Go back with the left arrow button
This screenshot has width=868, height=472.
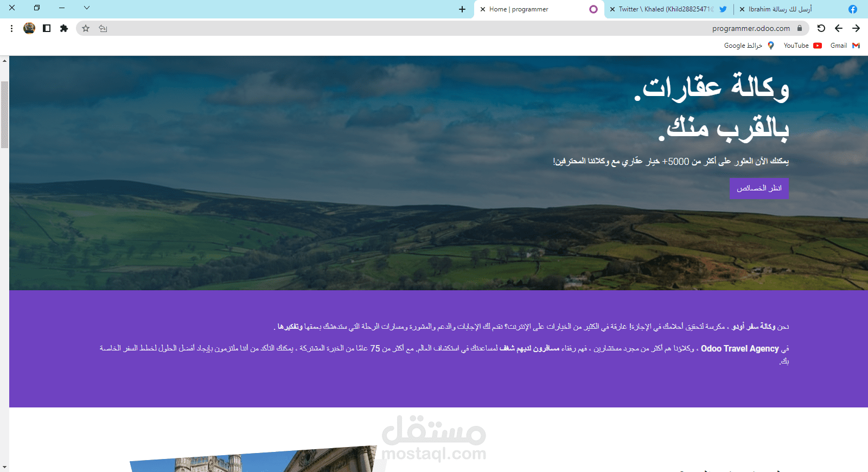click(839, 28)
